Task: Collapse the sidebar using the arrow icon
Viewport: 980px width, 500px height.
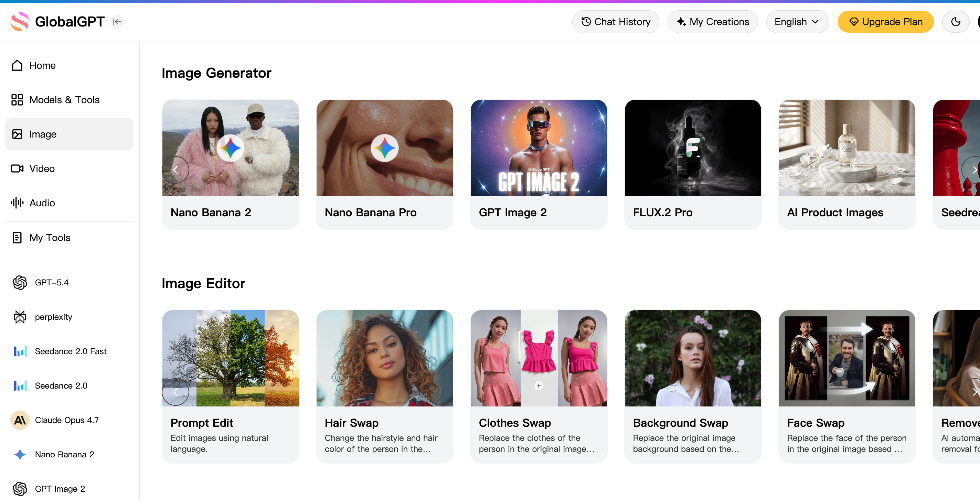Action: 117,22
